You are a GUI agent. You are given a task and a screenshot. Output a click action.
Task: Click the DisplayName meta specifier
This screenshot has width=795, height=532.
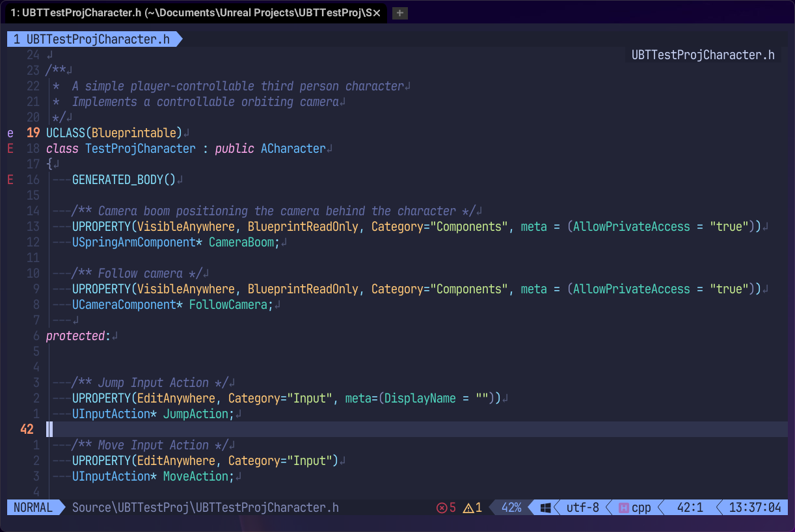coord(420,399)
